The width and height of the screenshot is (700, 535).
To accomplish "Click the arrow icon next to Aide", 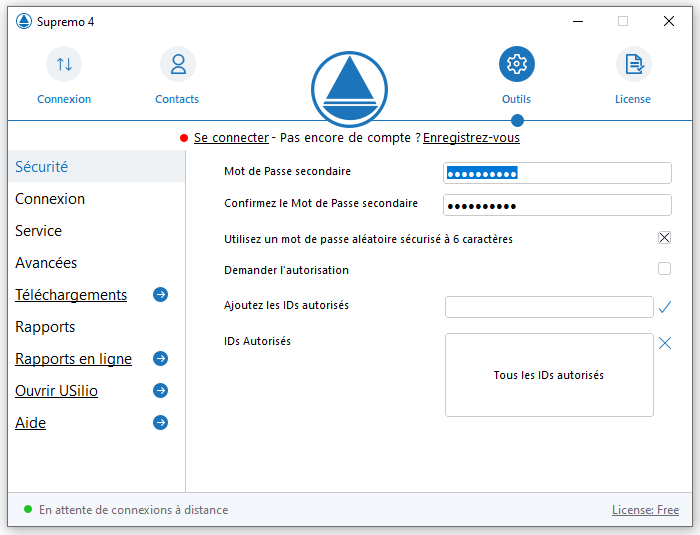I will 160,422.
